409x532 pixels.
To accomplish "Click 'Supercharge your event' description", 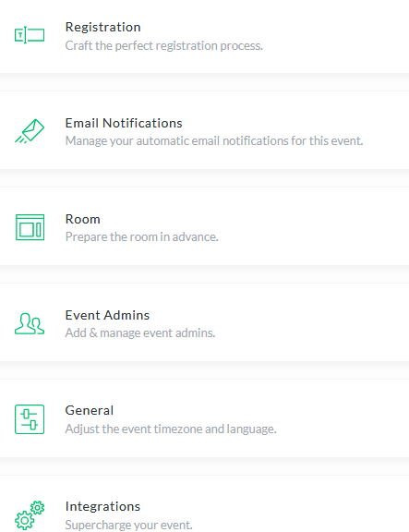I will [x=129, y=525].
